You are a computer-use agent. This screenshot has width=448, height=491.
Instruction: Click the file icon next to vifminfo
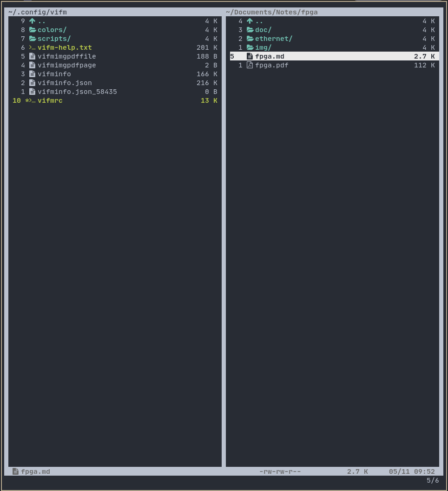point(32,74)
